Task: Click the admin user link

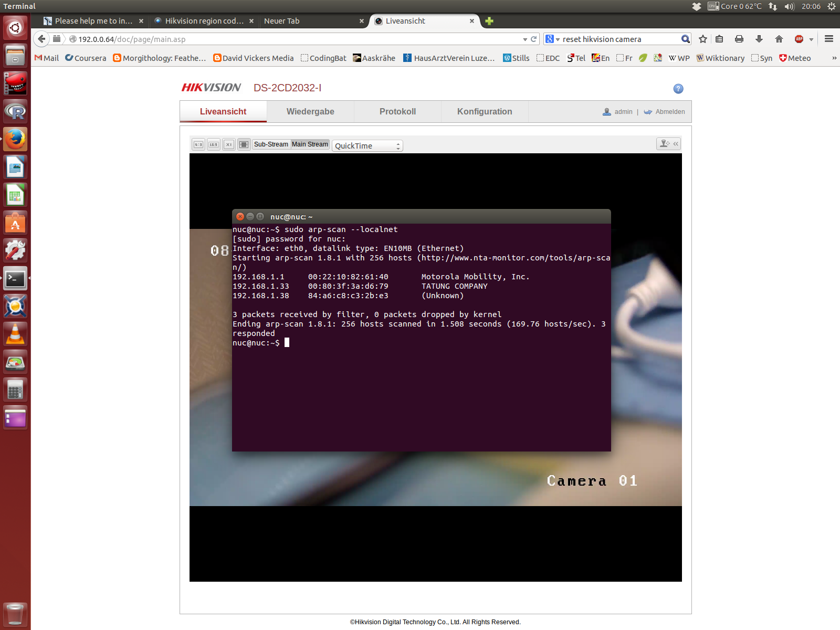Action: pyautogui.click(x=623, y=112)
